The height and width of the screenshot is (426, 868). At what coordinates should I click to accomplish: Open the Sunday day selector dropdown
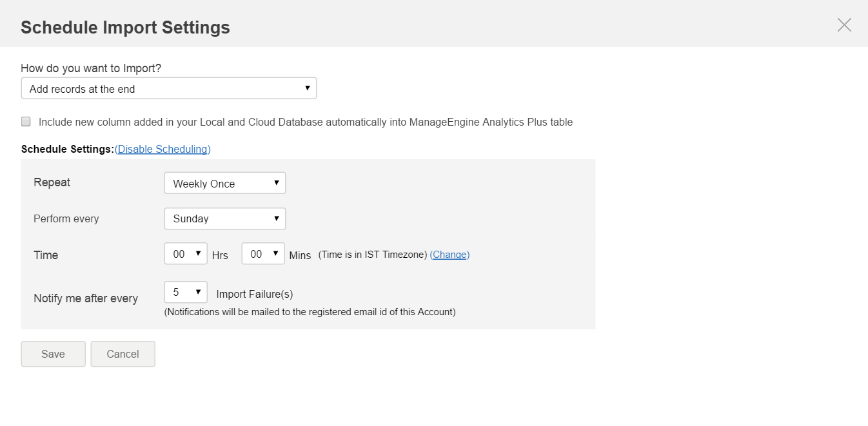224,218
